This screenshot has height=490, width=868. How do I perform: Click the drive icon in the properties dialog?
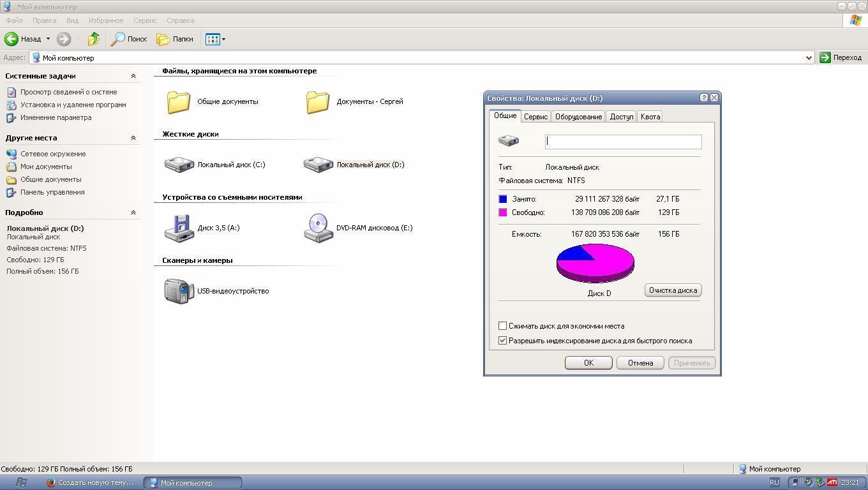pos(509,140)
